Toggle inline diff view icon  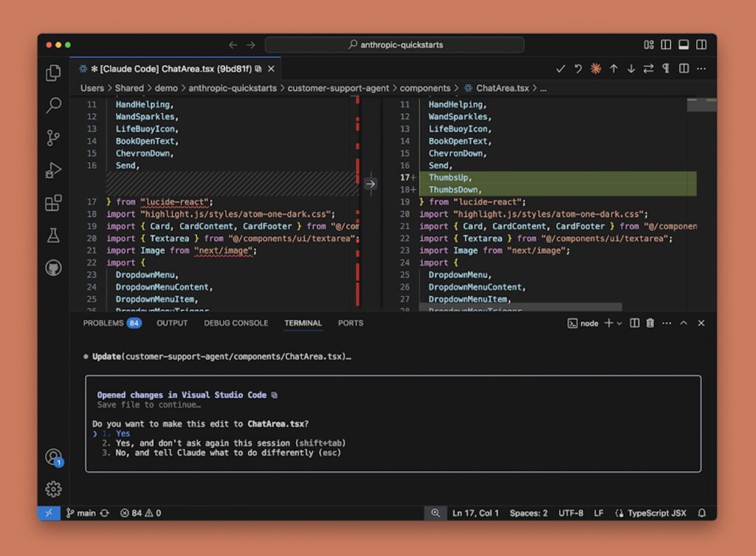[684, 69]
